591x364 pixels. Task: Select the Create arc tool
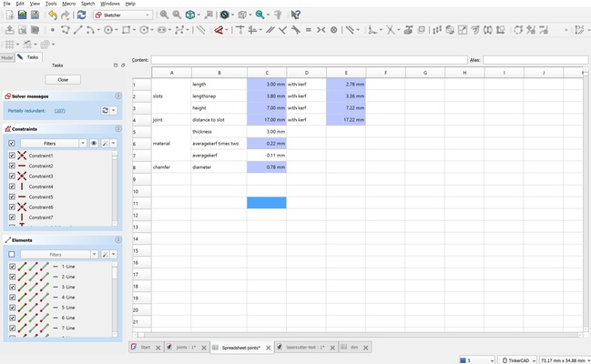coord(90,30)
